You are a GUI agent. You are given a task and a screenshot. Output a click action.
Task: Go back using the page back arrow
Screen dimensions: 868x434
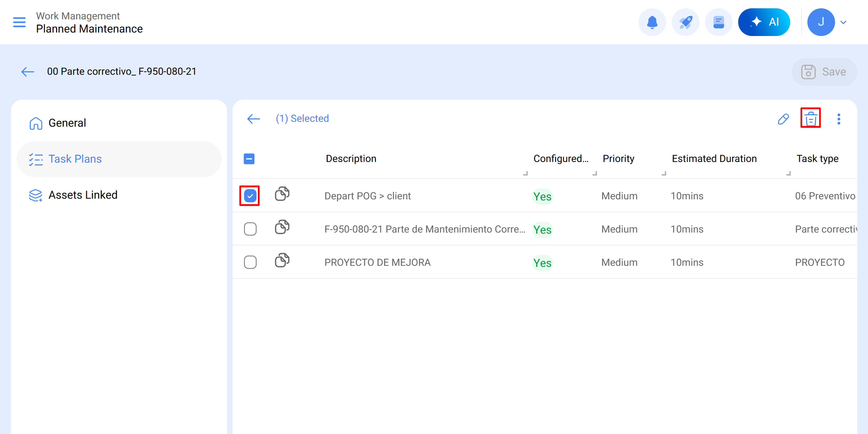(x=28, y=72)
